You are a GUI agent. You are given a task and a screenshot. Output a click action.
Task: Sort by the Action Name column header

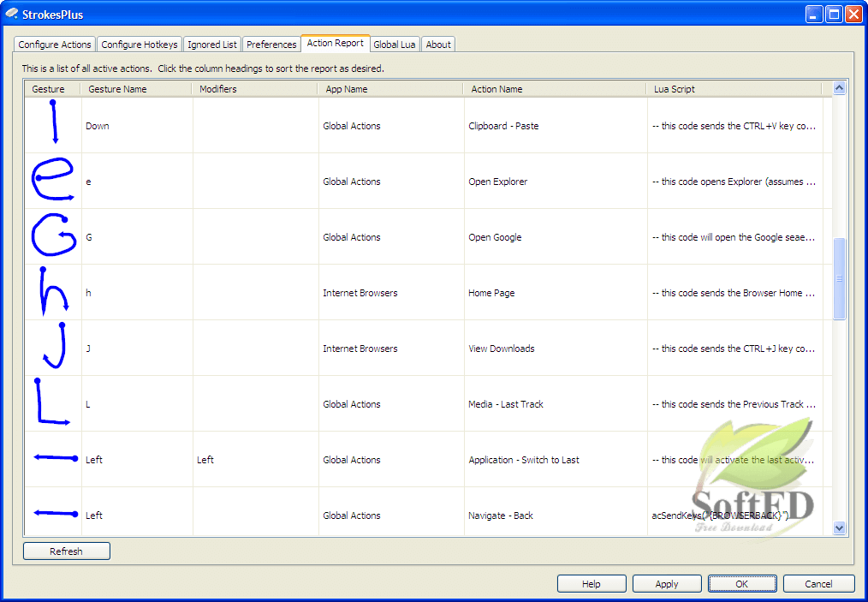pyautogui.click(x=555, y=88)
